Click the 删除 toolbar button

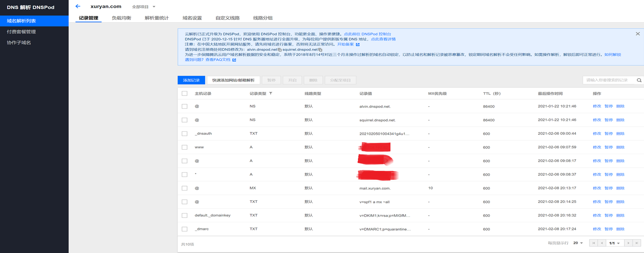[x=313, y=80]
